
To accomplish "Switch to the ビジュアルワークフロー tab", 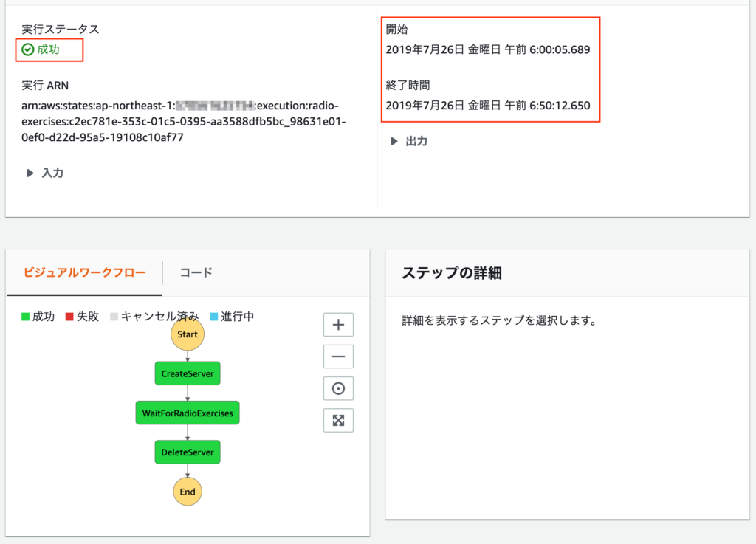I will (84, 272).
